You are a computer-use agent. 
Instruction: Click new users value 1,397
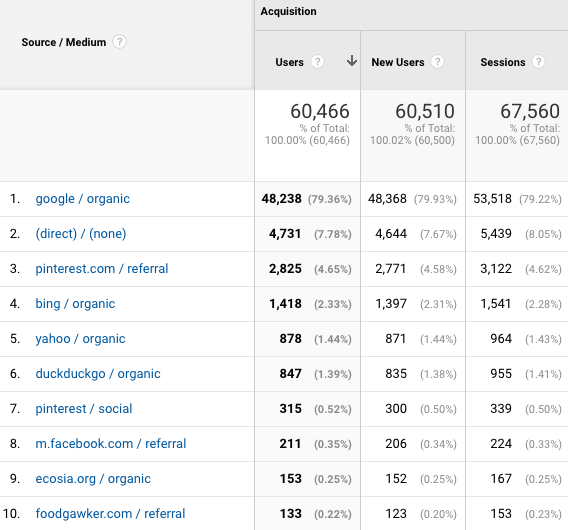tap(391, 304)
